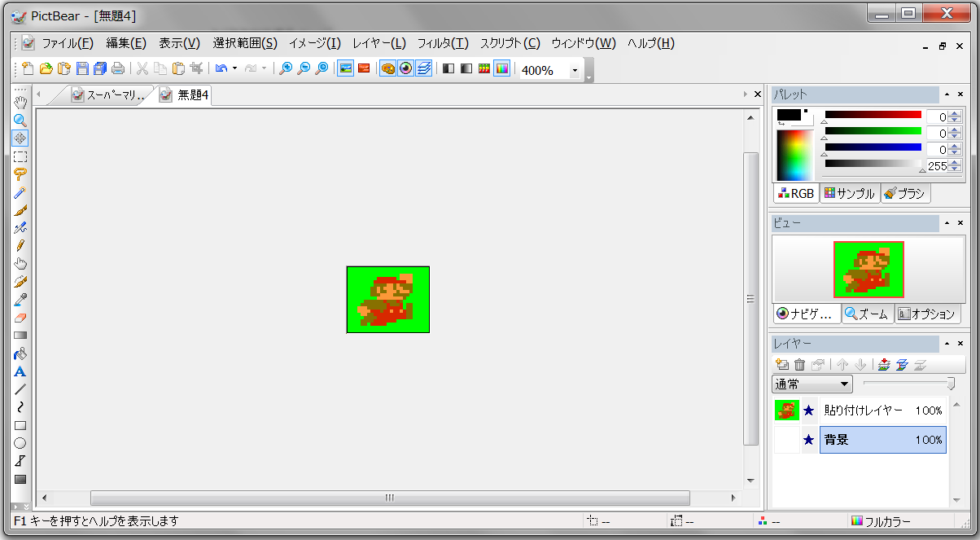Select the Paint bucket fill tool
This screenshot has height=540, width=980.
coord(20,353)
